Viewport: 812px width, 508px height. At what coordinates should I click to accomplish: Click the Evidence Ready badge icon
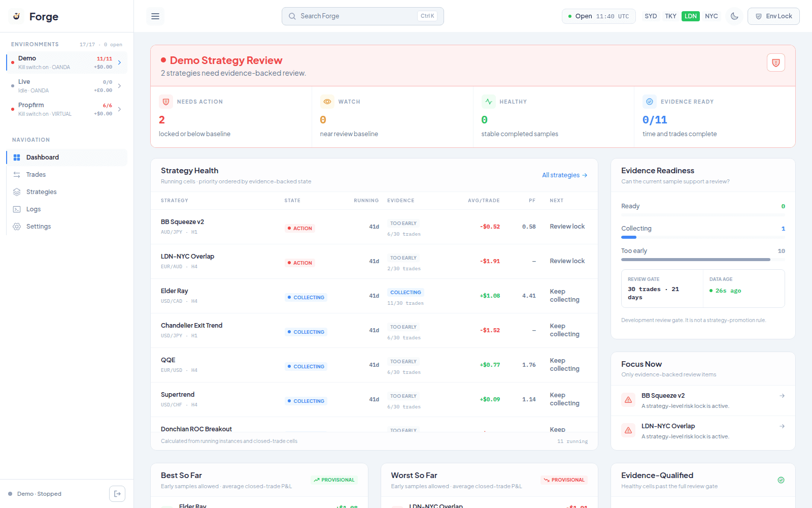click(650, 102)
